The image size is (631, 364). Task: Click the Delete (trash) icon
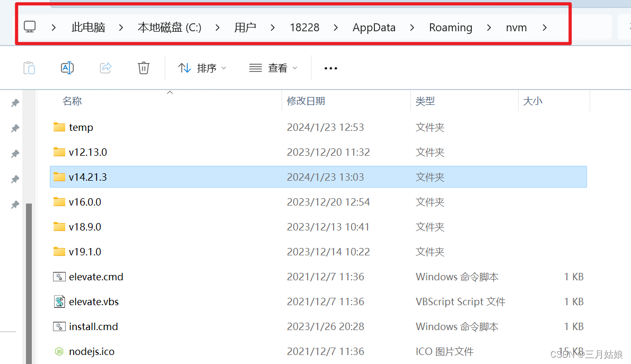[x=143, y=68]
